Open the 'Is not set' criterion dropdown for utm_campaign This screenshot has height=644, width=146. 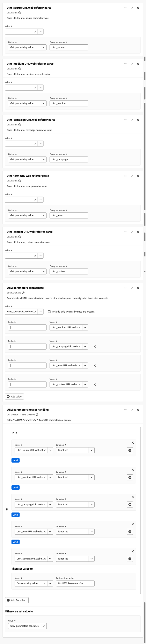[x=91, y=504]
